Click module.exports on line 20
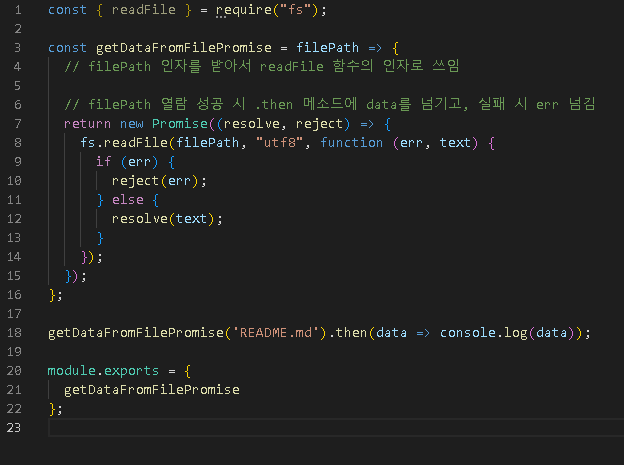 pos(103,371)
